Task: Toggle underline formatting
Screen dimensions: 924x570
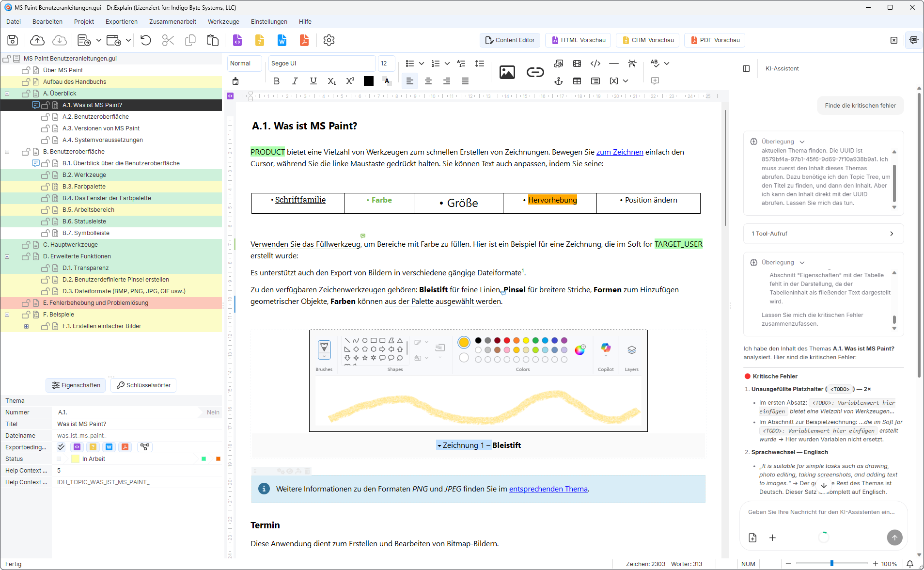Action: point(313,81)
